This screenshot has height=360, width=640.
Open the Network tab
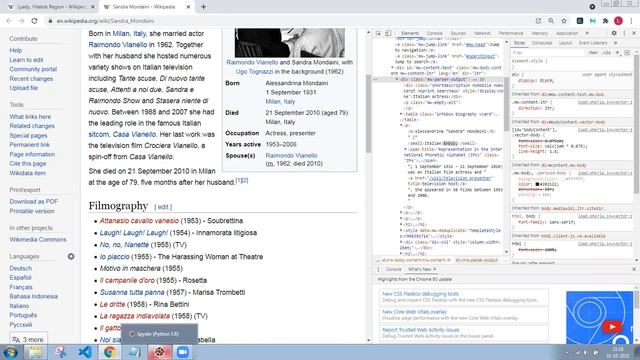[482, 33]
